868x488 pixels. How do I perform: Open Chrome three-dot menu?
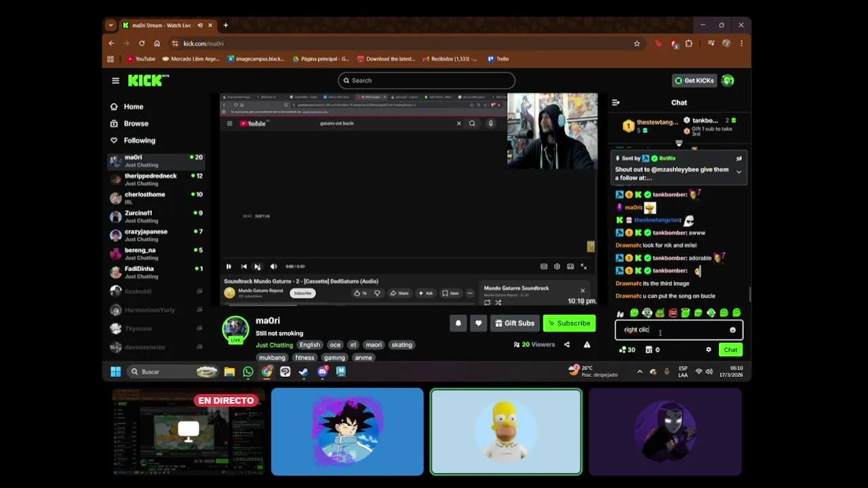741,43
